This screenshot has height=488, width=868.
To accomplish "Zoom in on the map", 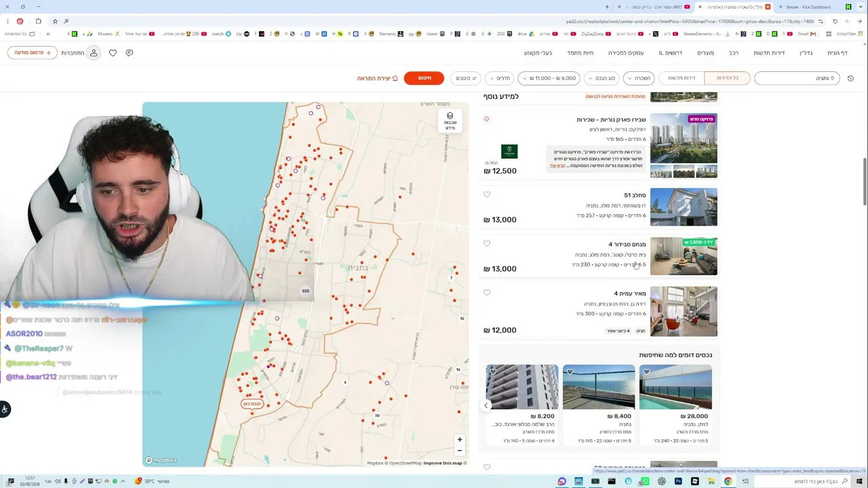I will tap(459, 439).
